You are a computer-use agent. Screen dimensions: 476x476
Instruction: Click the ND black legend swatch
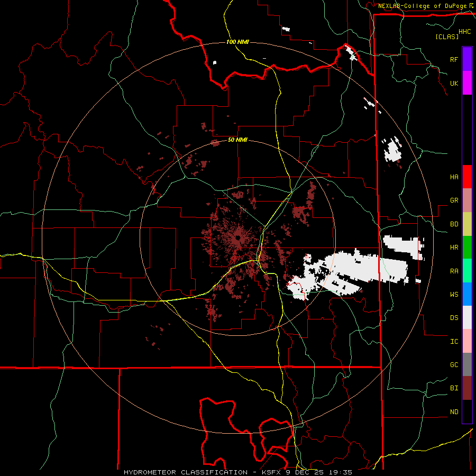[x=467, y=411]
